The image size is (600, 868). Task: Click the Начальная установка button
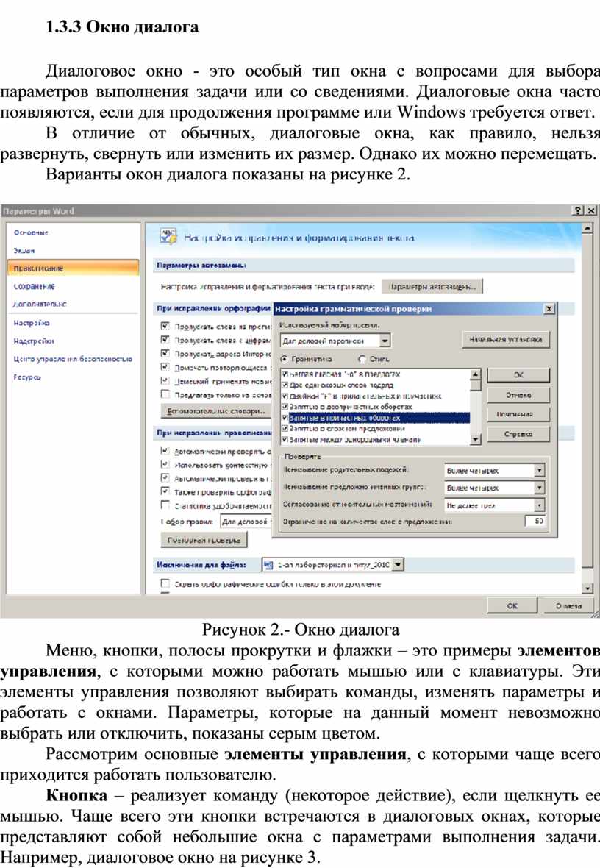click(x=506, y=339)
